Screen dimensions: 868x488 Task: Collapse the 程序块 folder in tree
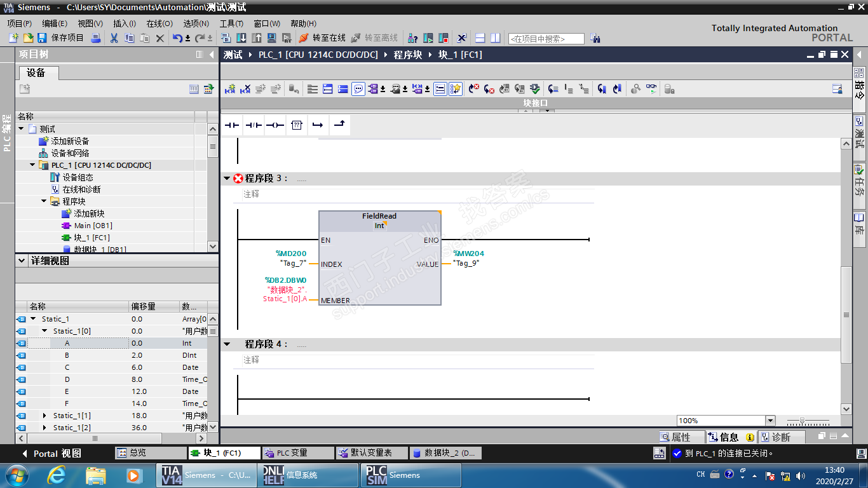point(44,201)
